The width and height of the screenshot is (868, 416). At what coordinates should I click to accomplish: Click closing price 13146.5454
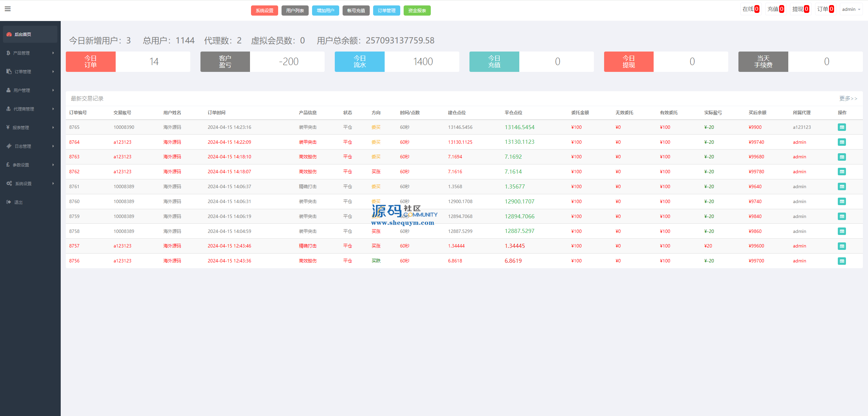pyautogui.click(x=519, y=127)
